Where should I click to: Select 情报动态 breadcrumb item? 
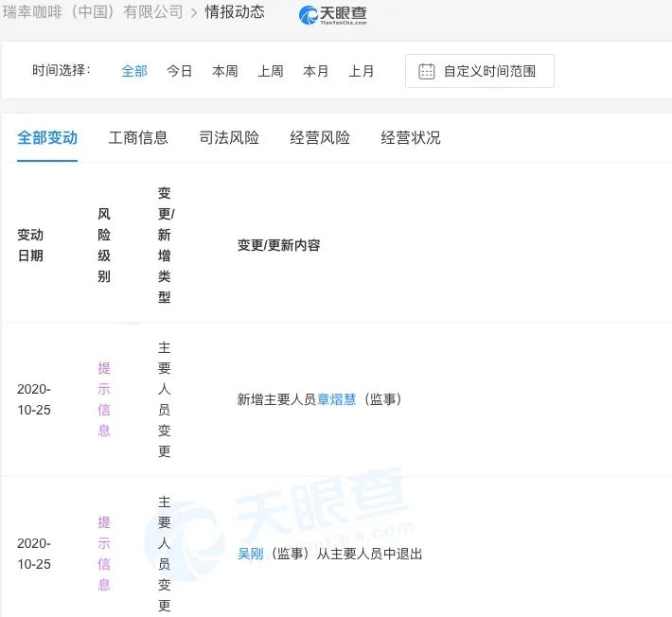click(x=235, y=12)
